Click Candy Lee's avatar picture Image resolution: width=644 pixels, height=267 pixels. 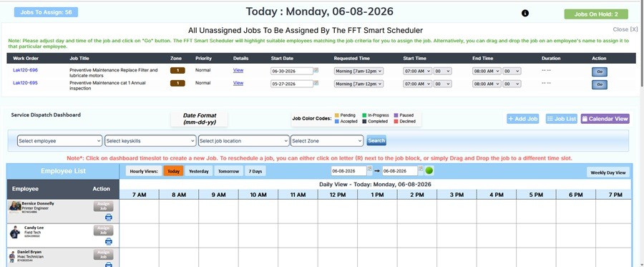click(15, 232)
